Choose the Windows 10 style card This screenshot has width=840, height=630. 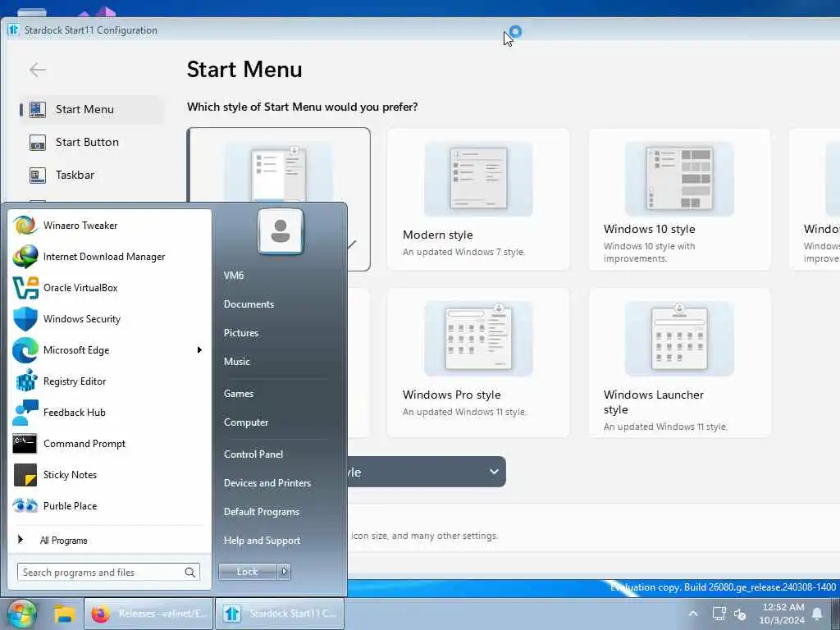click(x=679, y=199)
